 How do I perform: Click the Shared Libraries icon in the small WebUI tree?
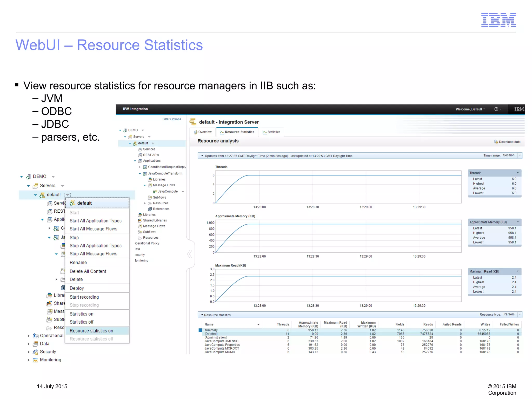[140, 220]
